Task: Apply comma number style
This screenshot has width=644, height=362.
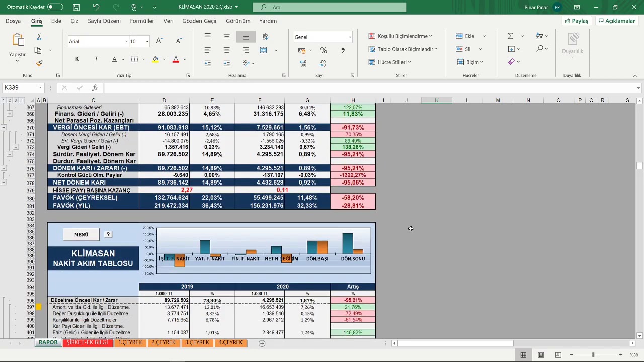Action: (x=343, y=50)
